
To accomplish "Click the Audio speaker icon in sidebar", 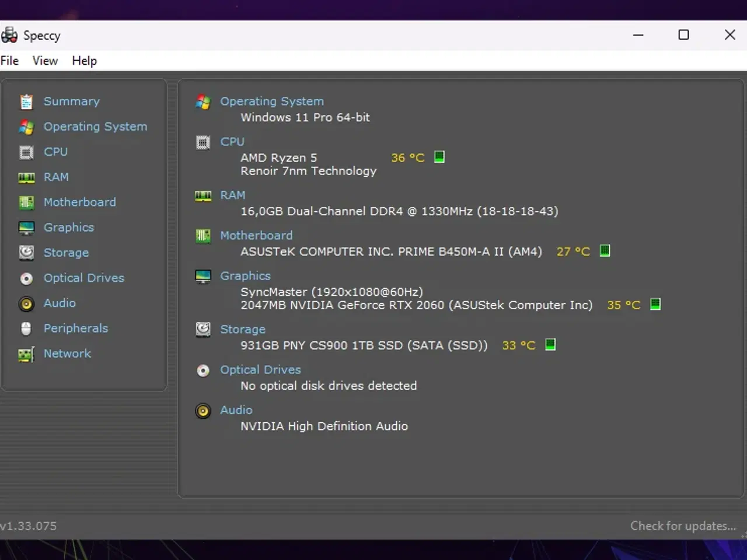I will [26, 303].
